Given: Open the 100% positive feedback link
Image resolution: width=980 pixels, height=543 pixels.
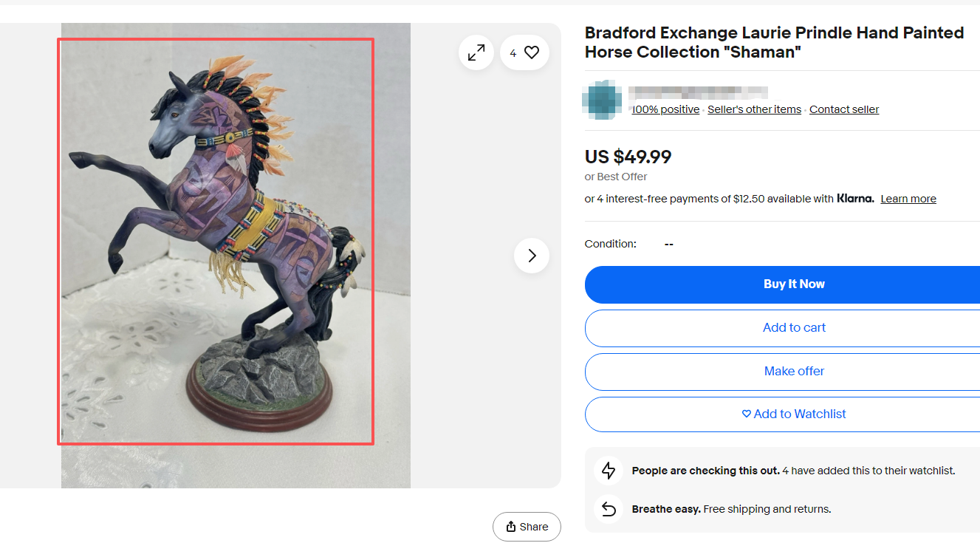Looking at the screenshot, I should point(665,109).
